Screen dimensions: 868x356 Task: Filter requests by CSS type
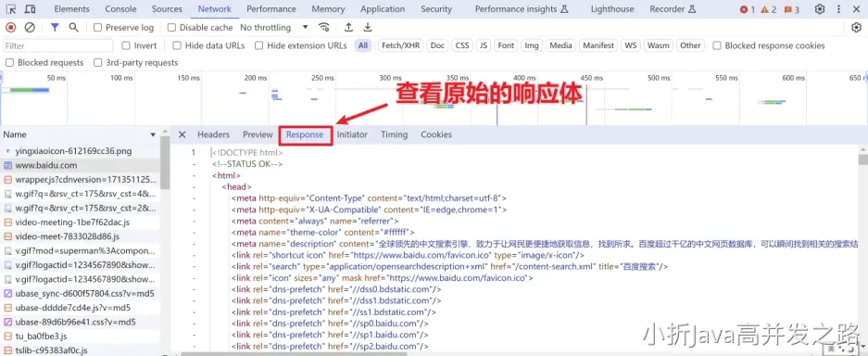(462, 45)
